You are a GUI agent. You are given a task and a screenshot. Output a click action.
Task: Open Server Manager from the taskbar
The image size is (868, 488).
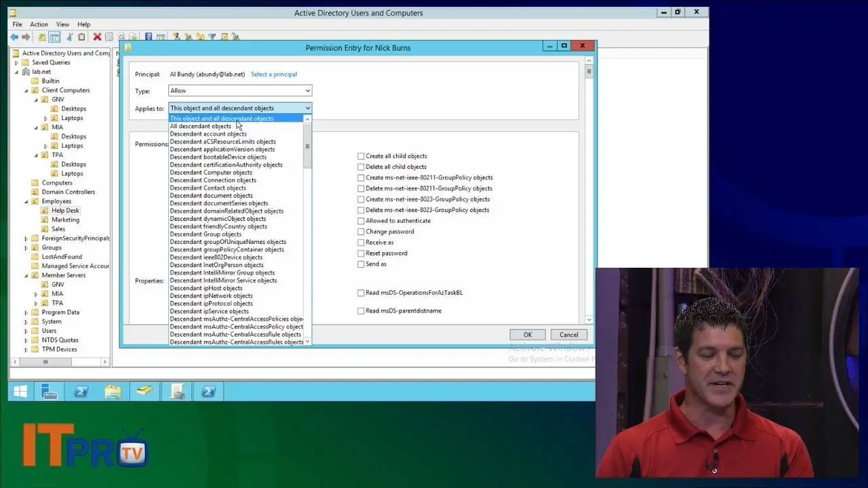50,391
